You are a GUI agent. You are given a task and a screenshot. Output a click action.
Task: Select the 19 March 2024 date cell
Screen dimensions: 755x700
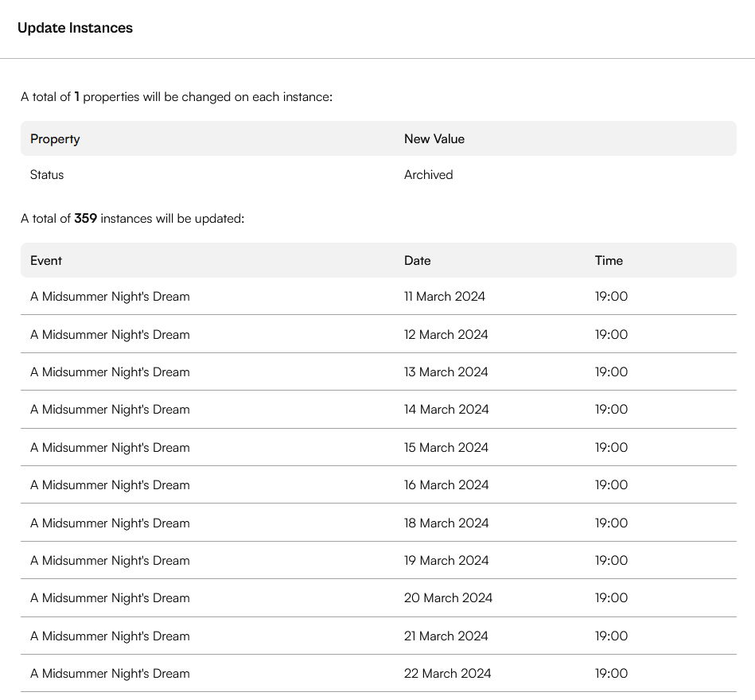(446, 561)
